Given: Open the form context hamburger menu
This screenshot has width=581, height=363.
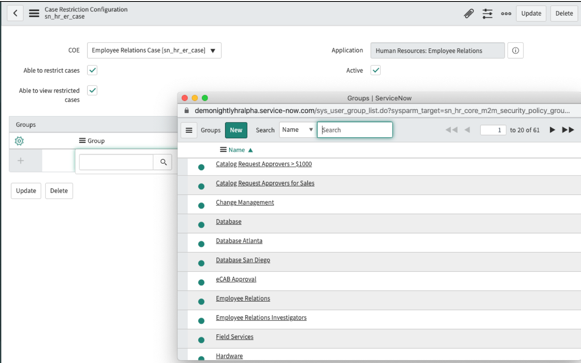Looking at the screenshot, I should tap(34, 13).
